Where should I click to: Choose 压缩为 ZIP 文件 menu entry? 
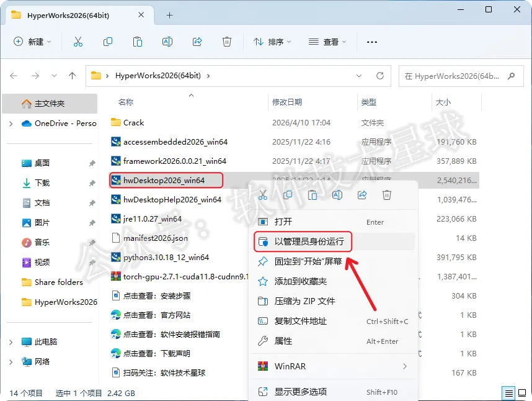pos(334,301)
